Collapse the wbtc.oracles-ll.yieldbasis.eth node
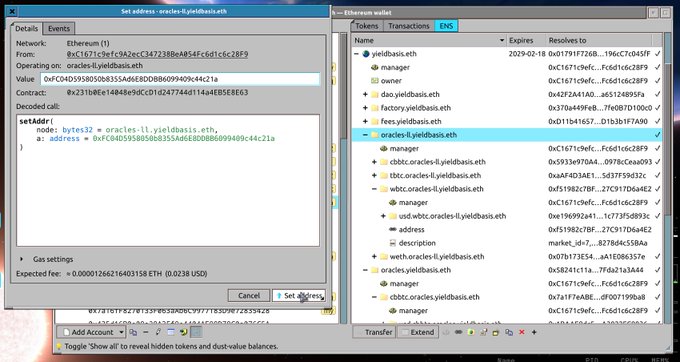 click(x=374, y=189)
